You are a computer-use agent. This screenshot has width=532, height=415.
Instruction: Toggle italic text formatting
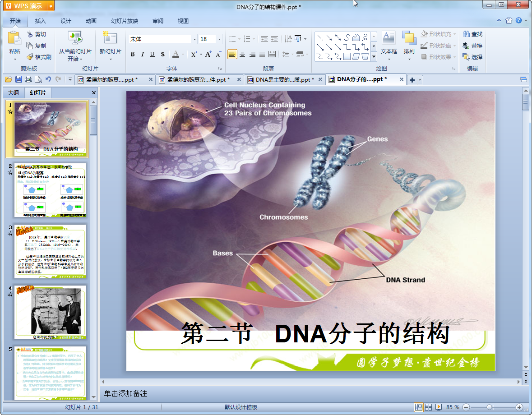coord(143,54)
